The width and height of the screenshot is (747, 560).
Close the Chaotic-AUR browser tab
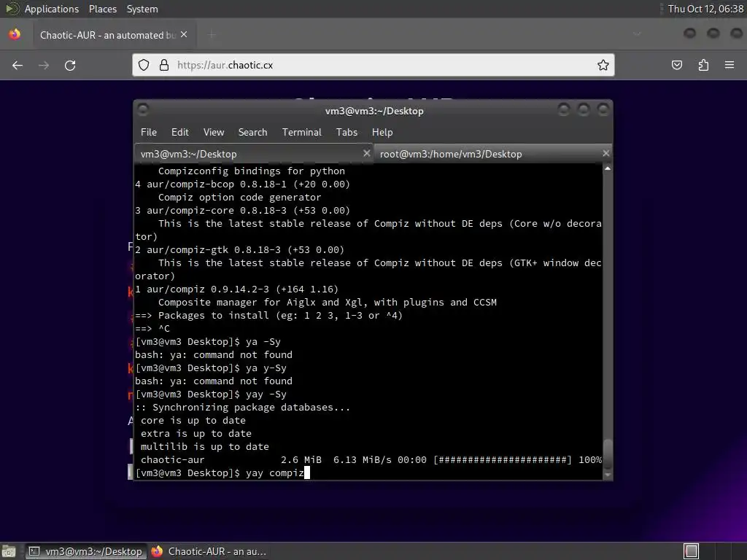tap(184, 35)
